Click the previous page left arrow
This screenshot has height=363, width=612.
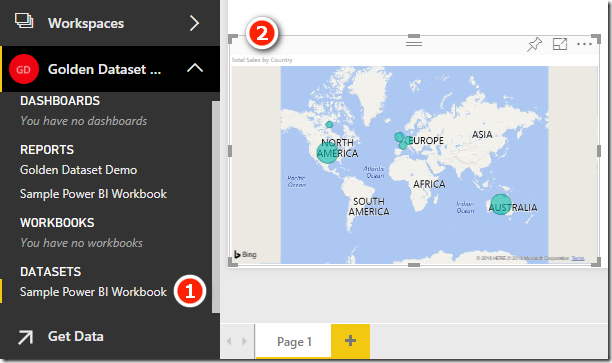click(229, 342)
